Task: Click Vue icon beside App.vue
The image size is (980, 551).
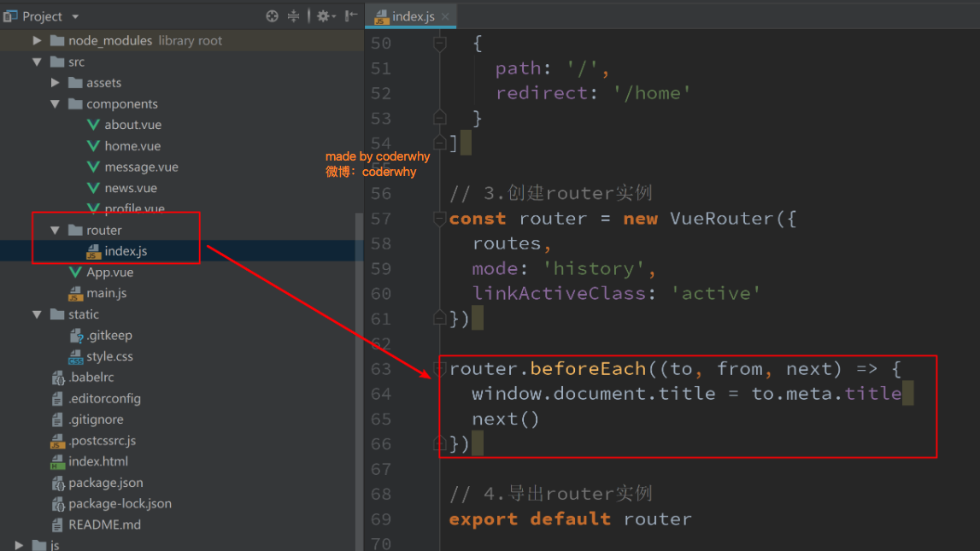Action: point(76,273)
